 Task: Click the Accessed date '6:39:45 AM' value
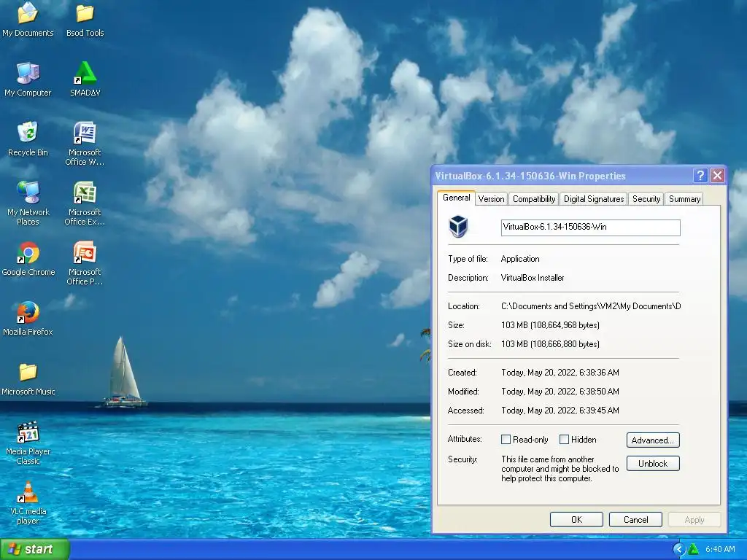tap(560, 411)
